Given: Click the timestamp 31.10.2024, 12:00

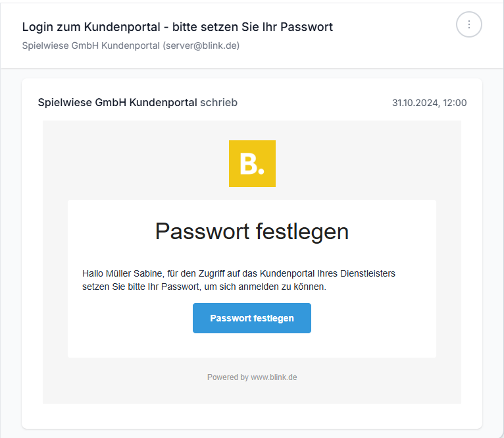Looking at the screenshot, I should click(x=429, y=103).
